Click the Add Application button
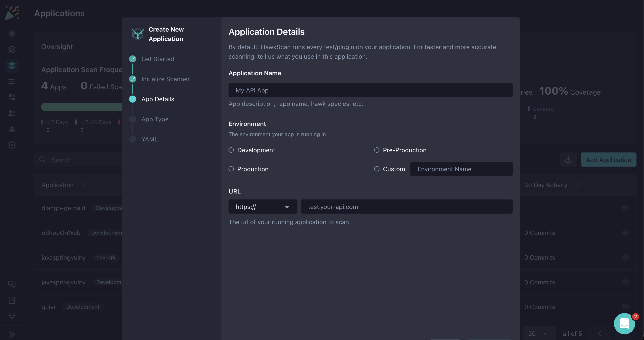 (x=608, y=160)
